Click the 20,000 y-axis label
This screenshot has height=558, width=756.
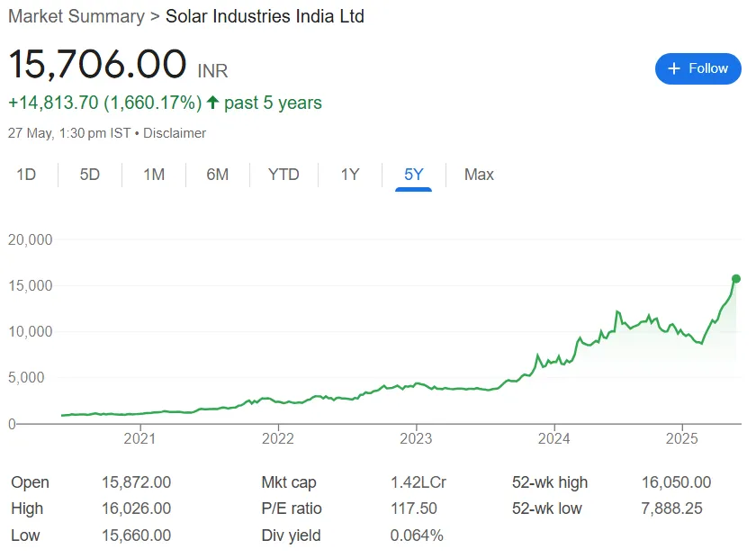click(x=31, y=239)
